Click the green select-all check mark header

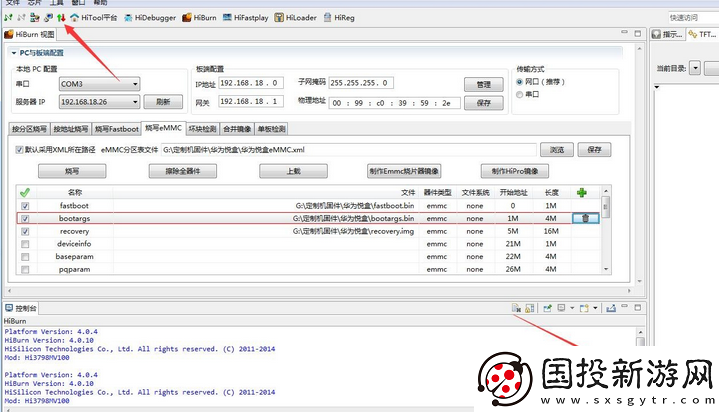[25, 192]
